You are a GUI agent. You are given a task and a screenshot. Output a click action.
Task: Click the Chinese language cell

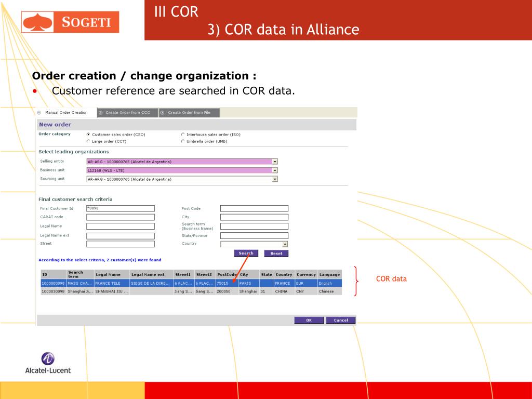[329, 291]
